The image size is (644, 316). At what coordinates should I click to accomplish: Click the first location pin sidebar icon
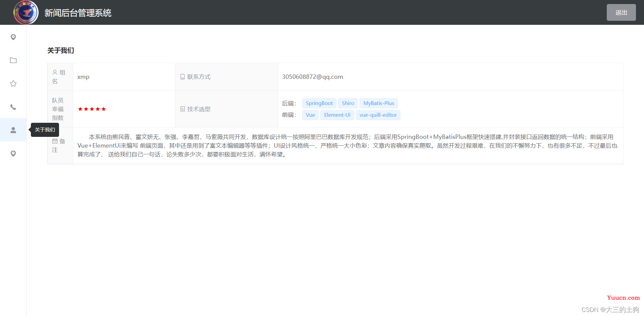point(13,37)
